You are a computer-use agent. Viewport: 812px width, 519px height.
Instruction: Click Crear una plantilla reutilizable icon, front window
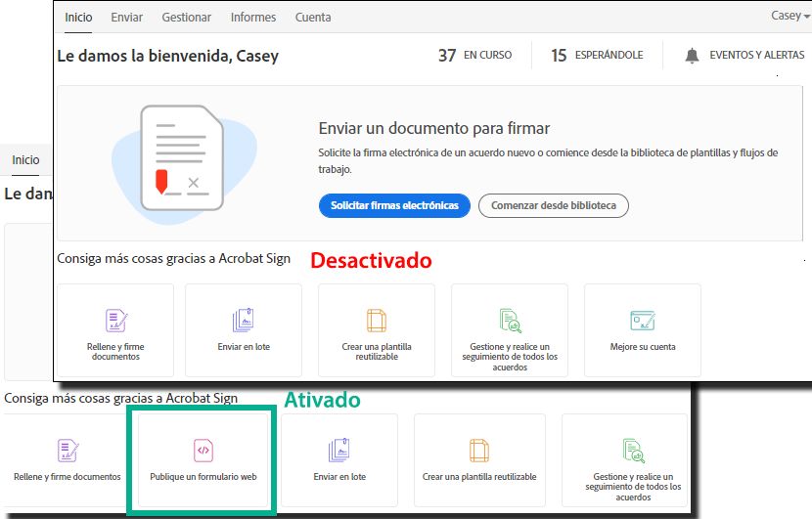(377, 321)
